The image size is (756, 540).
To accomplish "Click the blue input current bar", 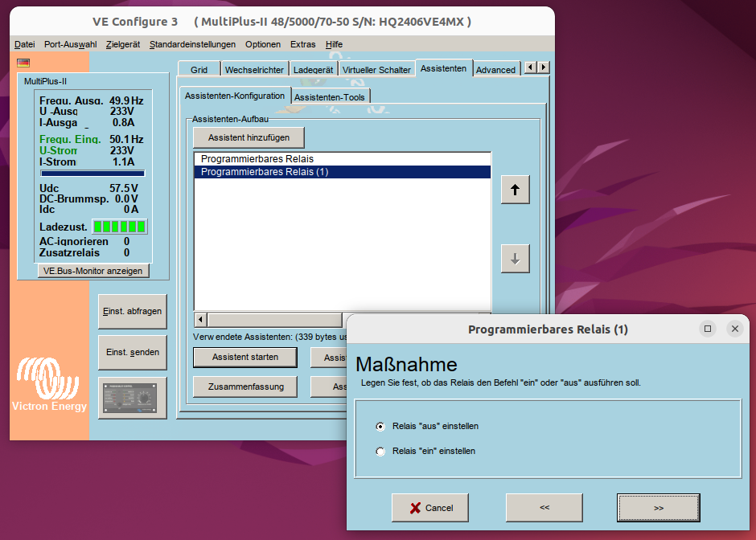I will point(92,174).
